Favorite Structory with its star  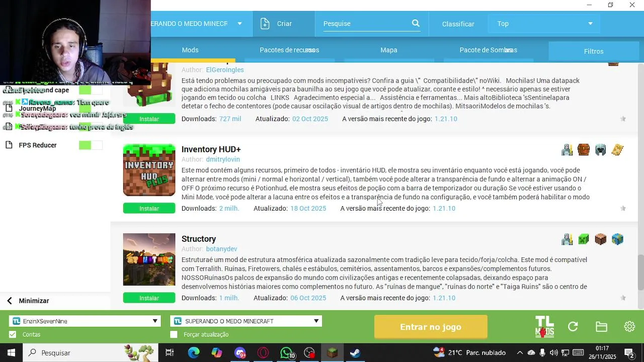pos(623,298)
